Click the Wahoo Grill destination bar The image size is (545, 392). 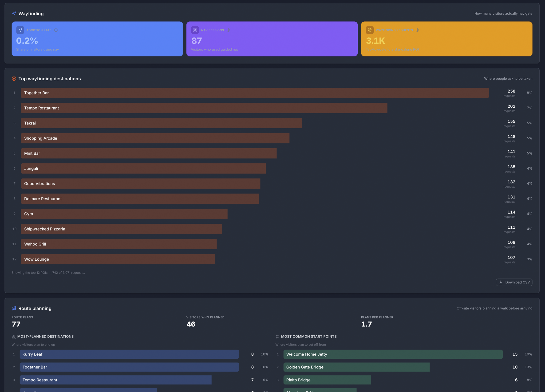(119, 244)
